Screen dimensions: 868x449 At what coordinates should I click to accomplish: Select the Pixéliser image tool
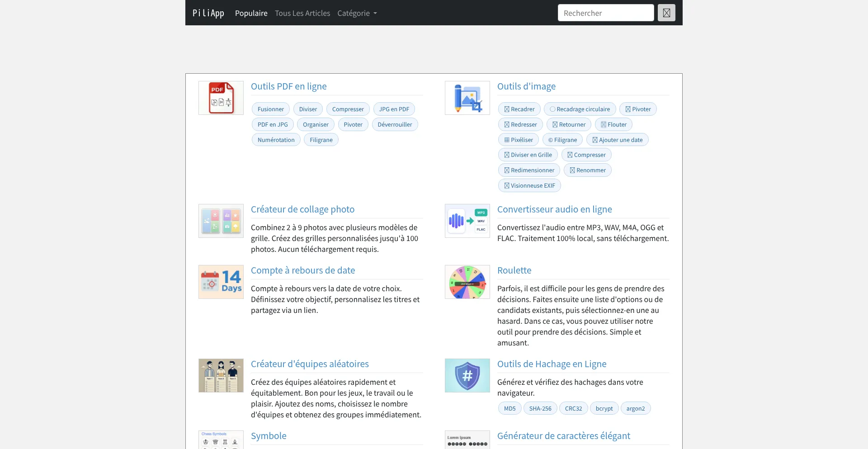click(x=519, y=140)
